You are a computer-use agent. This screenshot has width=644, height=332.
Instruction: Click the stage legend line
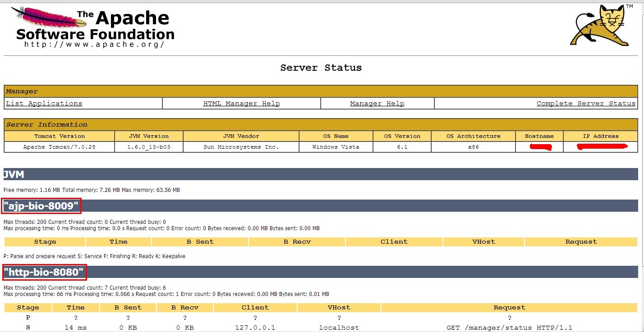[x=94, y=256]
